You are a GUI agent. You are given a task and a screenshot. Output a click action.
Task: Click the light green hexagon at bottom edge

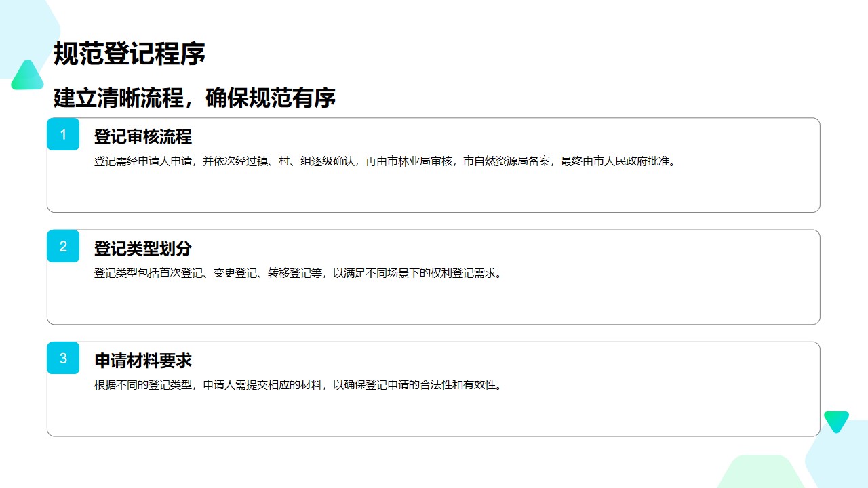[x=759, y=473]
